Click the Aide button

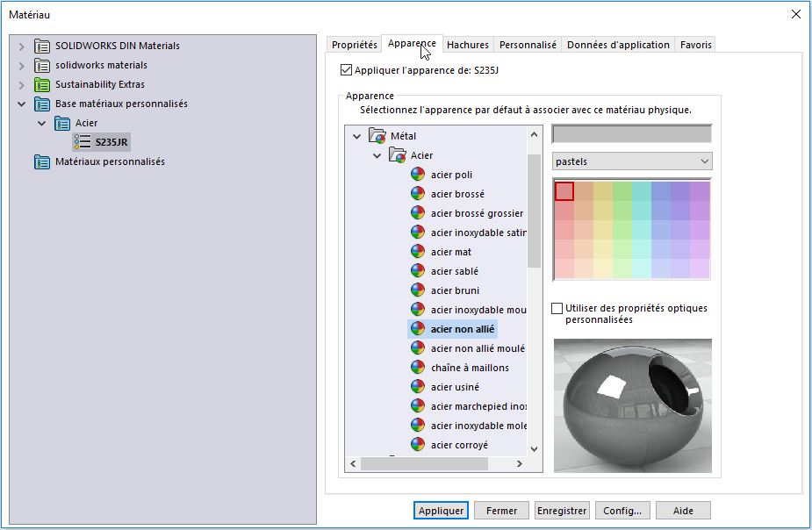point(683,511)
